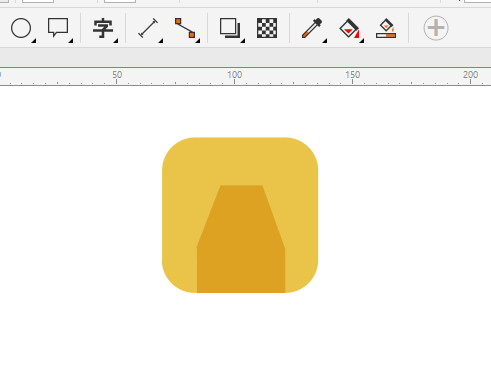Image resolution: width=491 pixels, height=366 pixels.
Task: Open the Interactive Fill flyout arrow
Action: (362, 41)
